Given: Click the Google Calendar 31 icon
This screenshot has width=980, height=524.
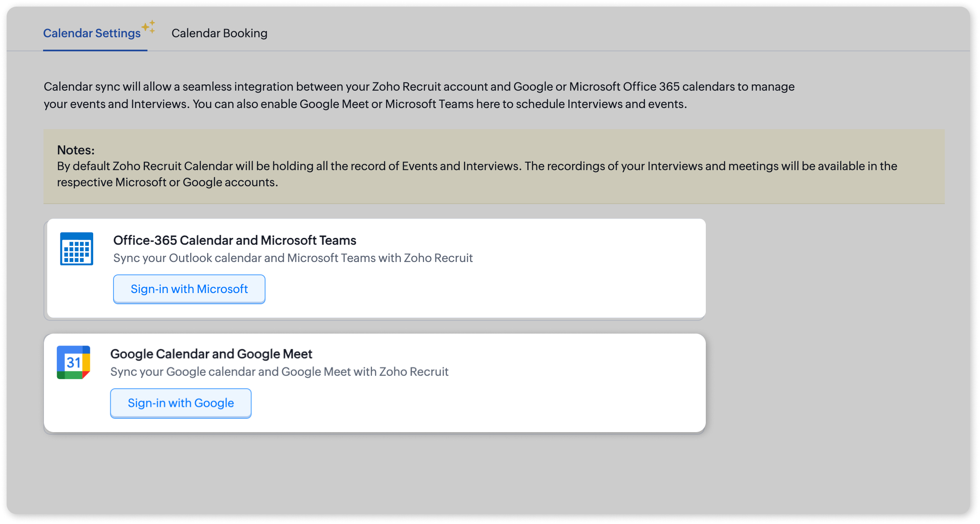Looking at the screenshot, I should pyautogui.click(x=73, y=362).
